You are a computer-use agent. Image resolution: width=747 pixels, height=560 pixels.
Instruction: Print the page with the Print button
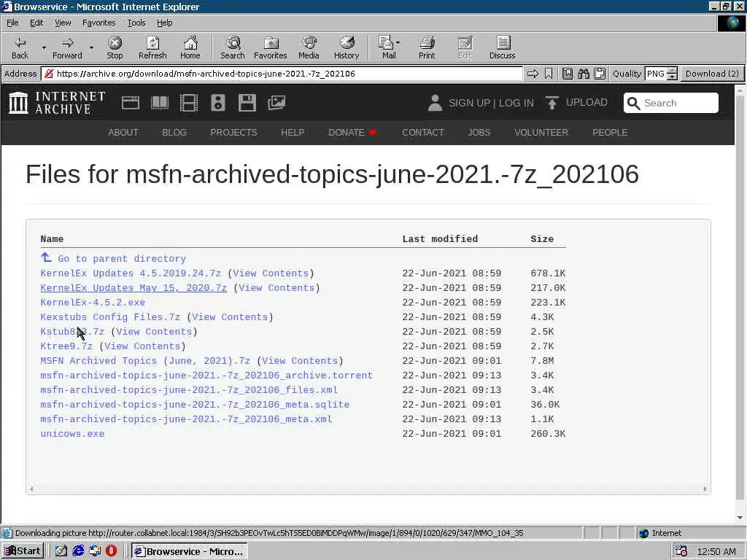pyautogui.click(x=427, y=48)
